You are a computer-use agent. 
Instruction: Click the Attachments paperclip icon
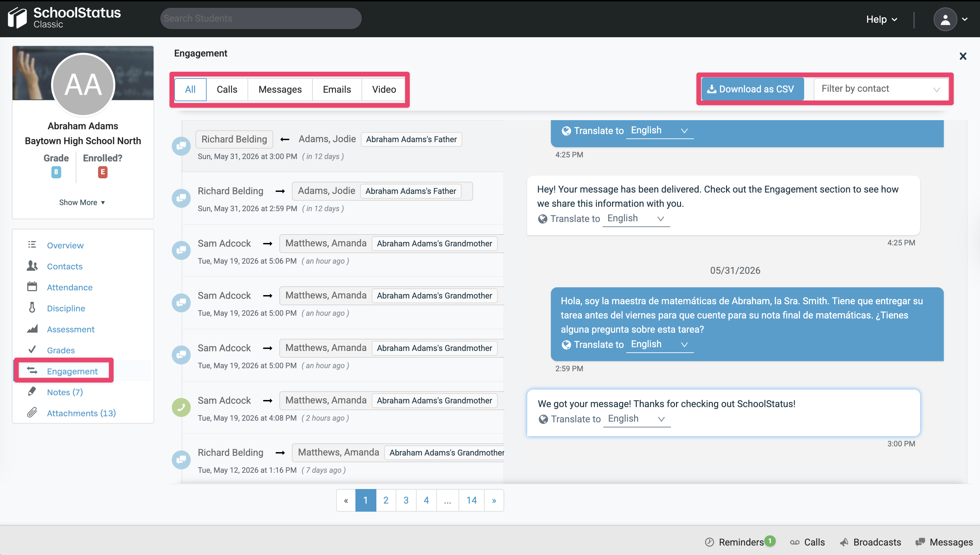32,413
